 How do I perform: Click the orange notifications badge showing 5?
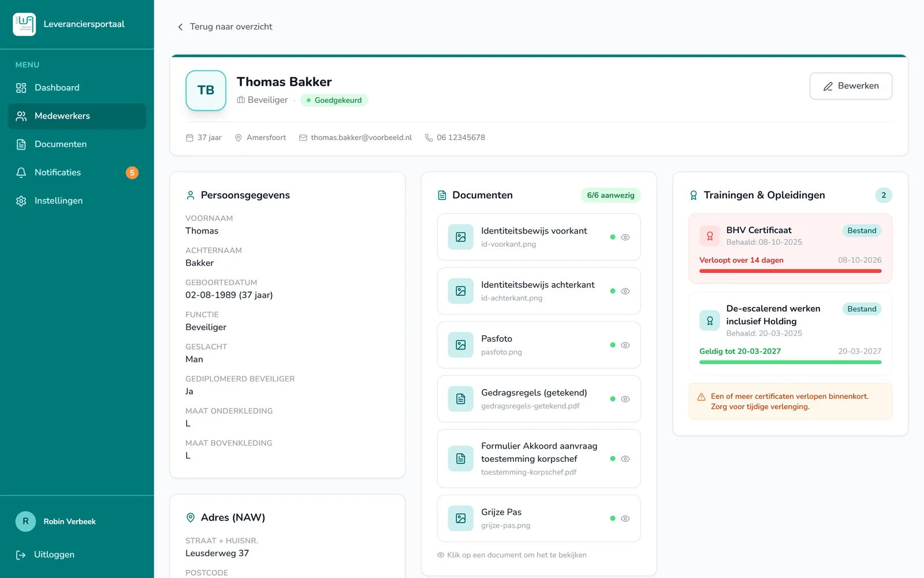pos(132,173)
